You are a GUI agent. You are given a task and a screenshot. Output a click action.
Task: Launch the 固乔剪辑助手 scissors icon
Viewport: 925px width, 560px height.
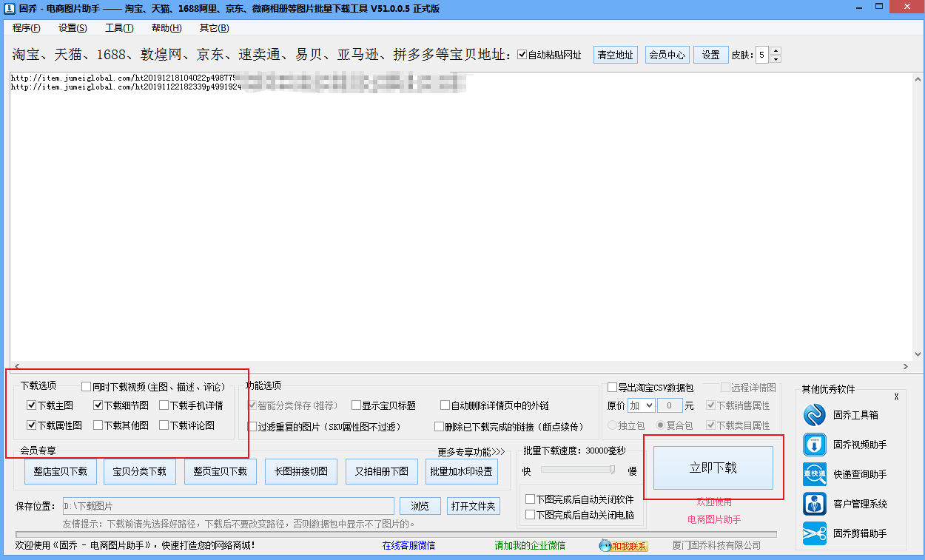coord(815,533)
